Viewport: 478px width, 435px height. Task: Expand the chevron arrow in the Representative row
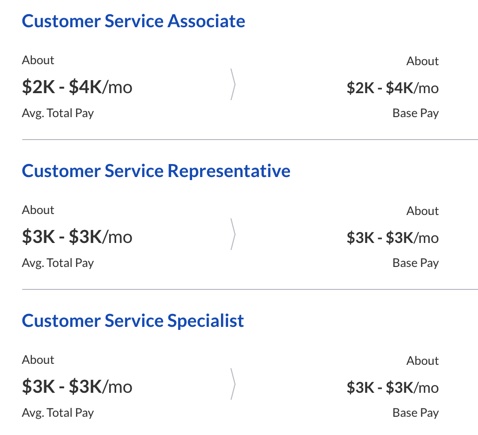click(233, 234)
